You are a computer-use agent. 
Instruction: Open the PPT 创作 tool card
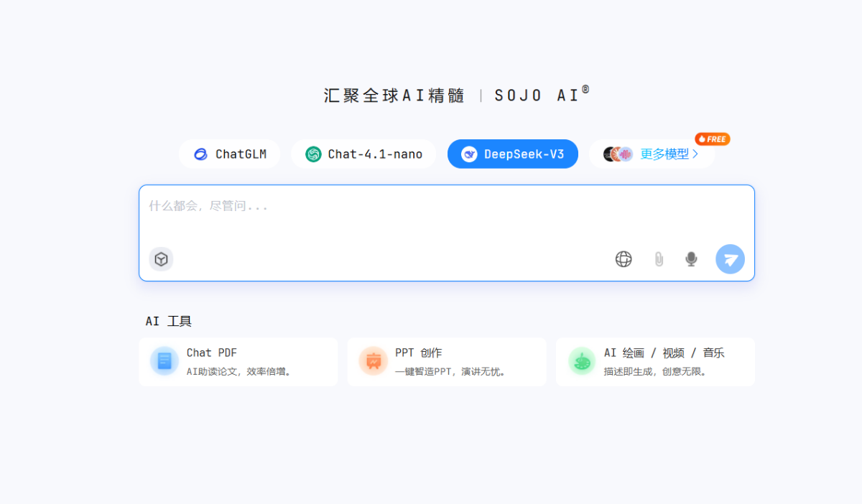447,362
